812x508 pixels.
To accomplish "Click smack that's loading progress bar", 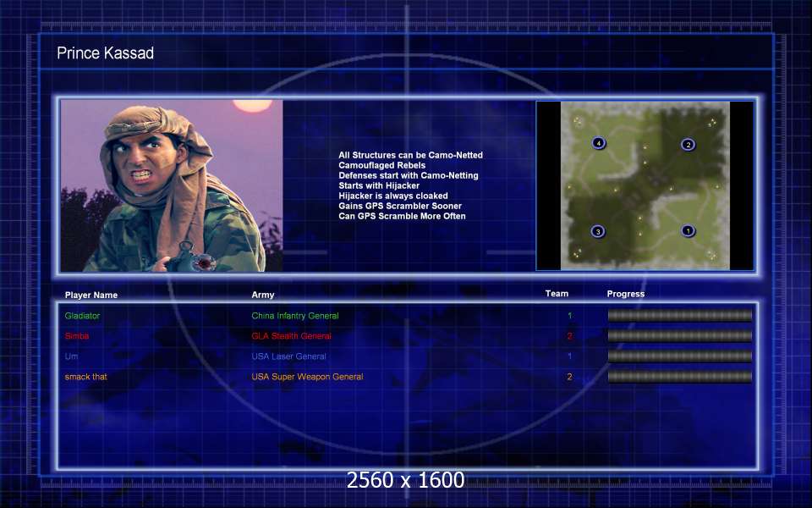I will tap(680, 376).
